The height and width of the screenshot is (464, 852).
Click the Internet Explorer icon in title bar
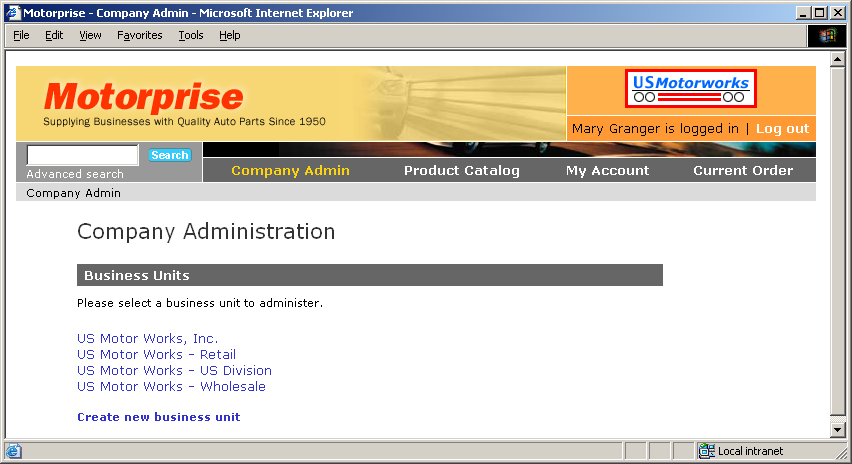coord(13,12)
